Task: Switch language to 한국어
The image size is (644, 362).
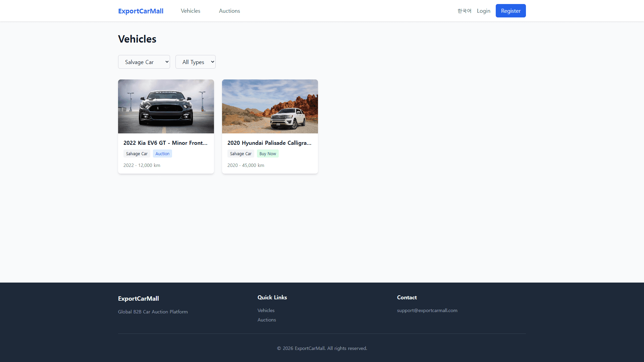Action: 464,11
